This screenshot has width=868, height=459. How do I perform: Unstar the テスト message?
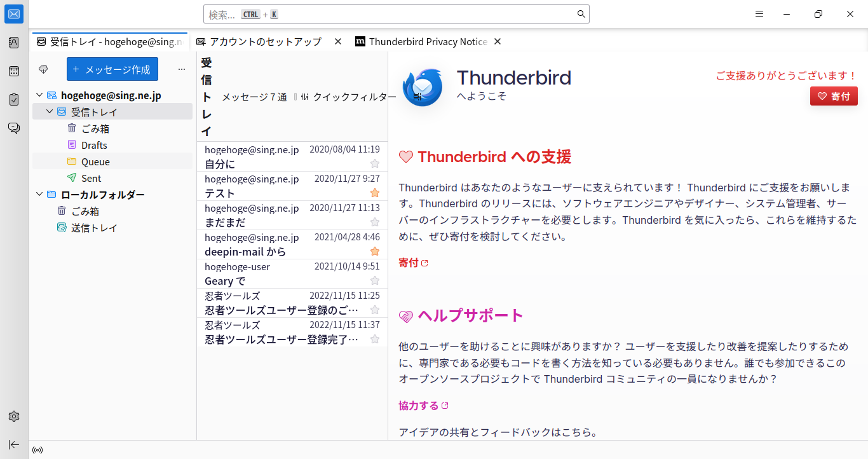(x=375, y=193)
